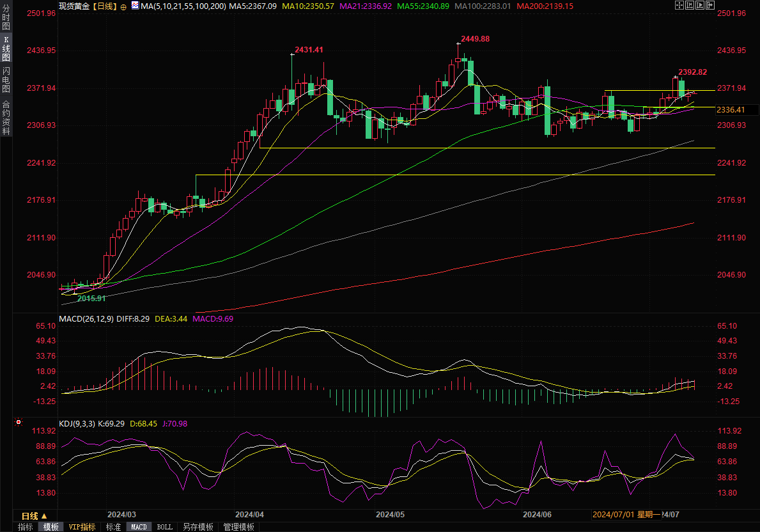Viewport: 760px width, 532px height.
Task: Open the 合约资料 side tab
Action: 6,118
